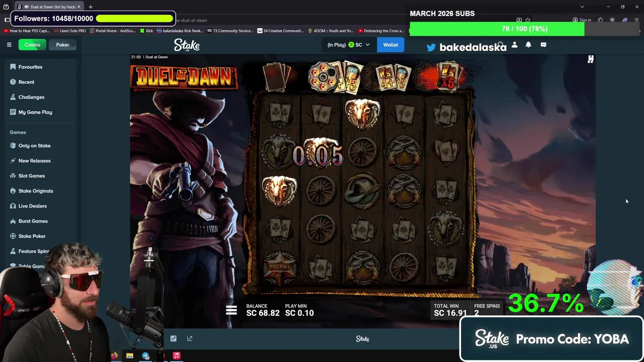644x362 pixels.
Task: Click the FREE SPINS counter
Action: 487,310
